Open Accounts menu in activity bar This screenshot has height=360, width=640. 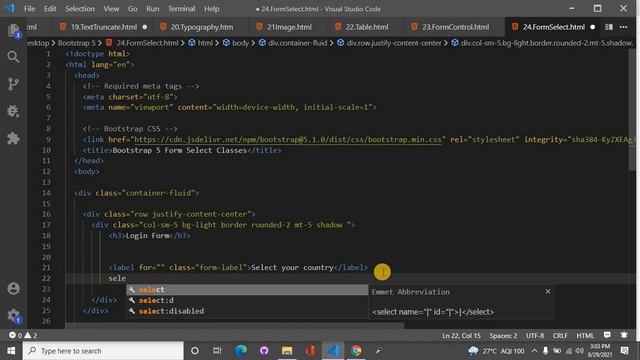[x=13, y=289]
